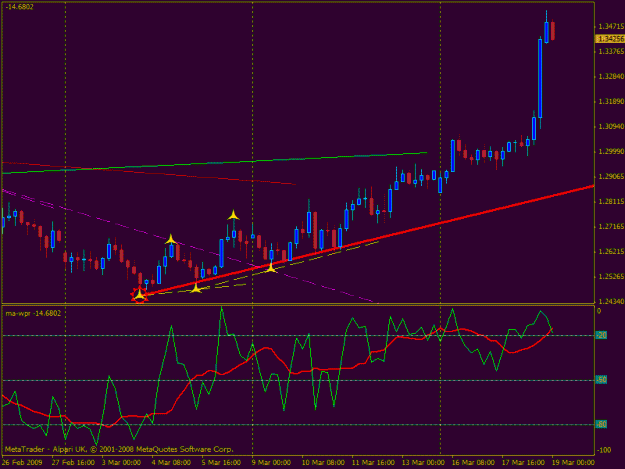Click the 26 Feb 2009 date label
Image resolution: width=625 pixels, height=469 pixels.
click(x=22, y=463)
